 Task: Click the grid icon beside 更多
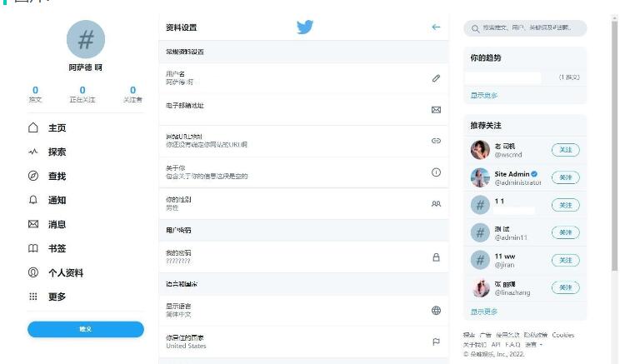[x=33, y=297]
